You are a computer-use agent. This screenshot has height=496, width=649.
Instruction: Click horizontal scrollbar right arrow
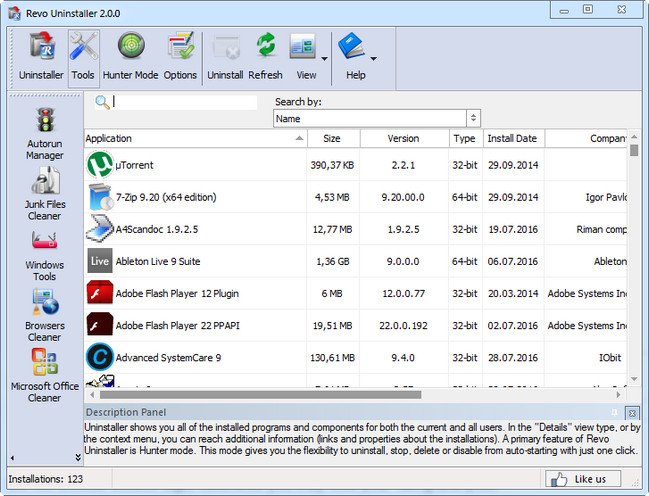618,395
